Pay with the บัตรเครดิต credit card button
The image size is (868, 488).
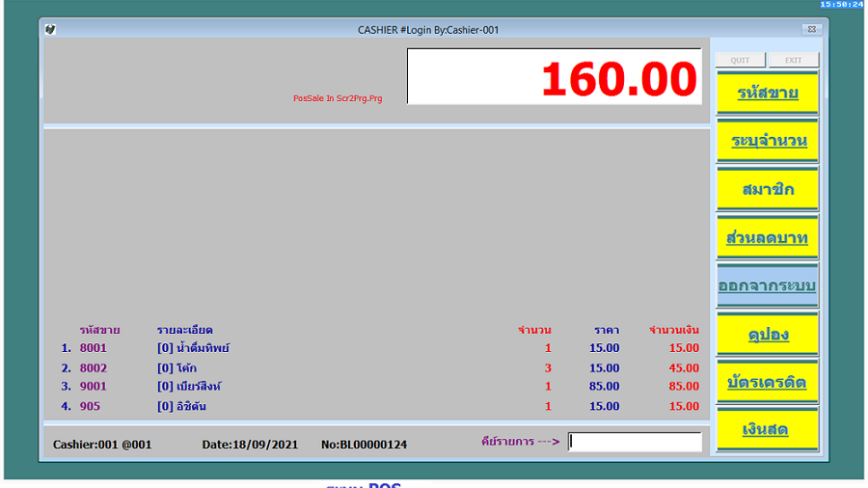(767, 383)
